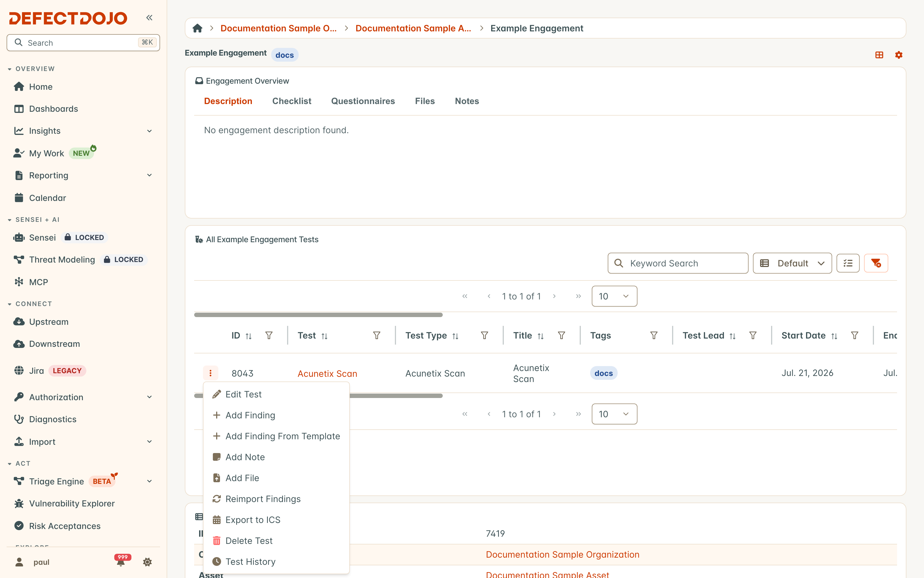The image size is (924, 578).
Task: Go to Documentation Sample A... breadcrumb
Action: (x=413, y=28)
